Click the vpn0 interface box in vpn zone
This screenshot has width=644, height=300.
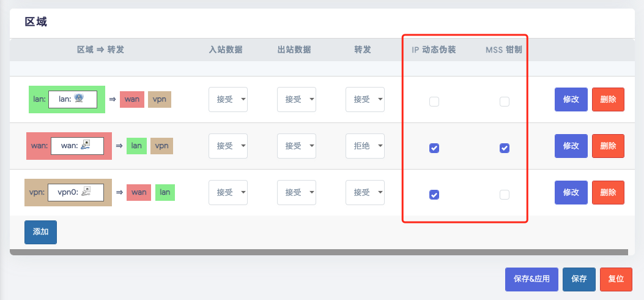tap(76, 192)
